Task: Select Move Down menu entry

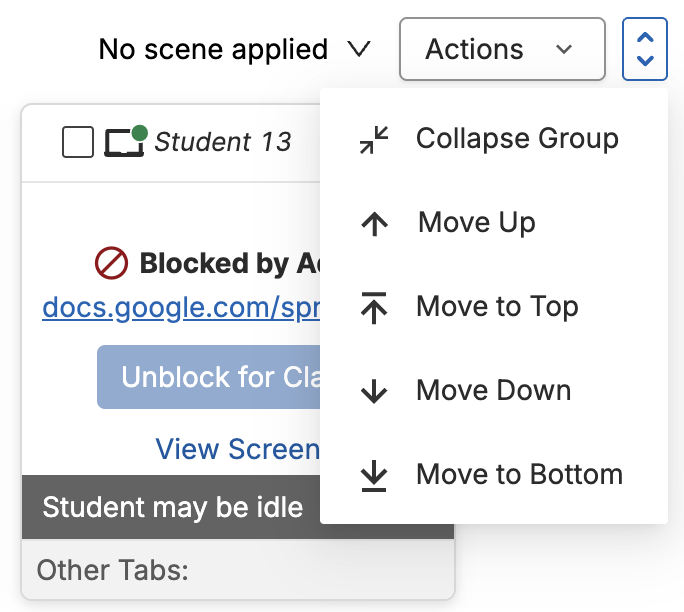Action: click(x=494, y=390)
